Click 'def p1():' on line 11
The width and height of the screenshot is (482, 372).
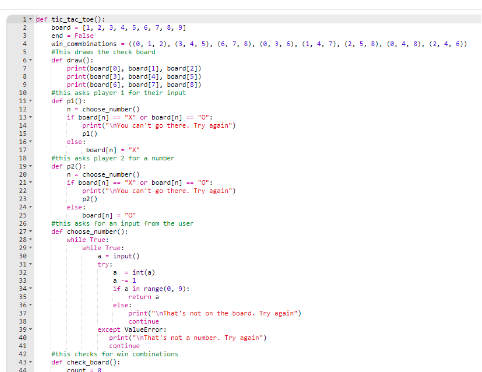(x=69, y=101)
